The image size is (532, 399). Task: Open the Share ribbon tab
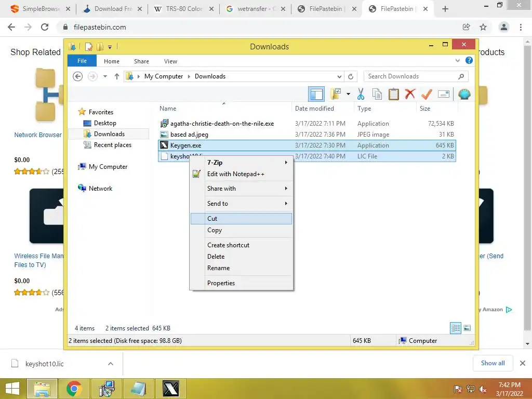(x=141, y=61)
